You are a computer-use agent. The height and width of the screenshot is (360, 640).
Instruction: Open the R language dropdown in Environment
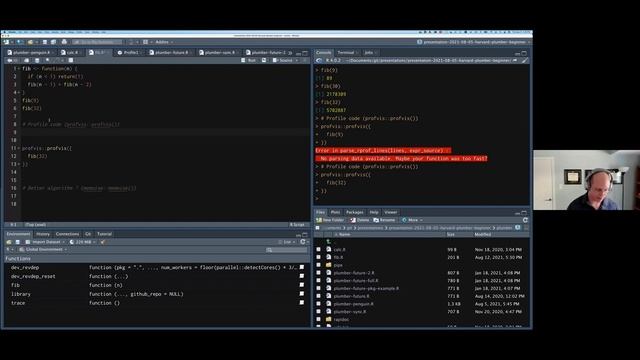pos(9,249)
